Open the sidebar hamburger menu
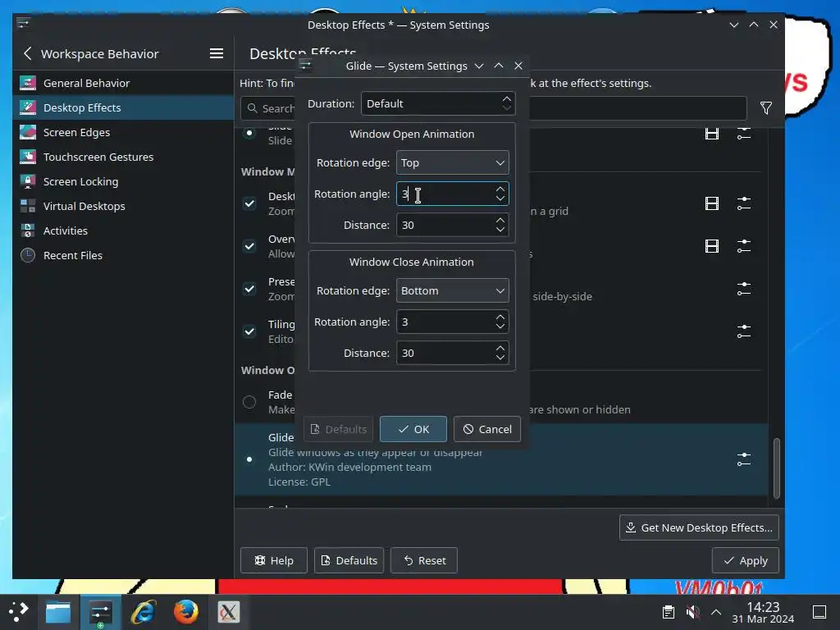 (217, 53)
